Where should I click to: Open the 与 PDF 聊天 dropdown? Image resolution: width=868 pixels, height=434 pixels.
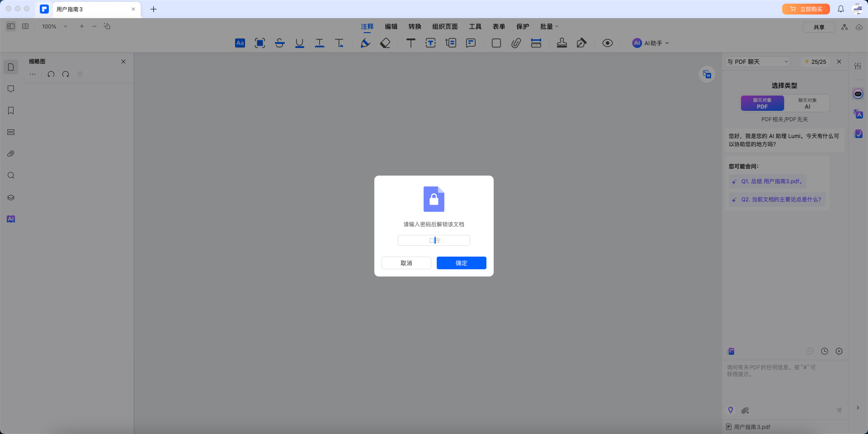(x=757, y=62)
